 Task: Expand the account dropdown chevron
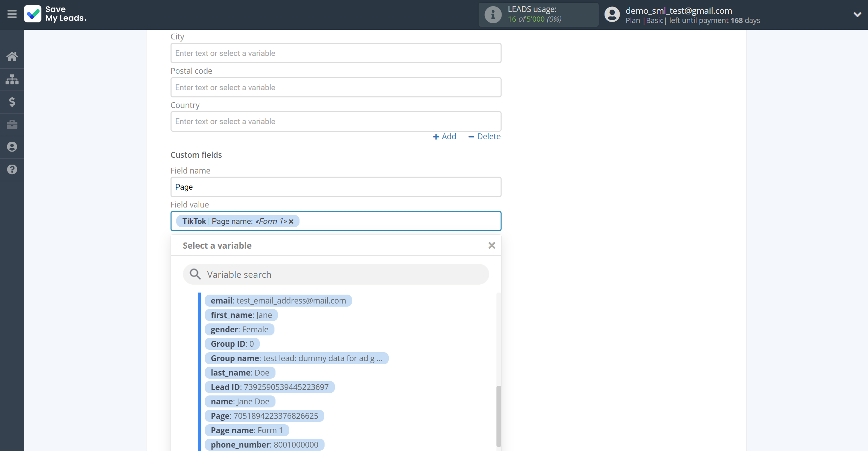tap(857, 14)
